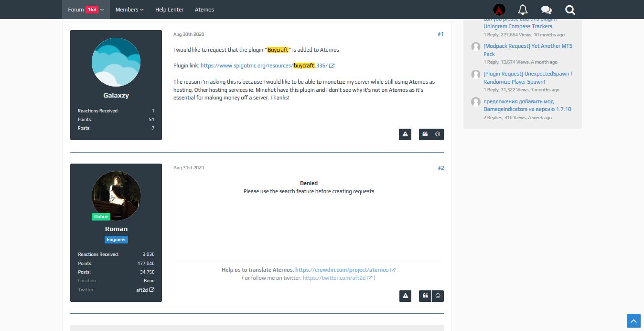Quote Galaxzy's post #1
This screenshot has height=331, width=644.
[x=425, y=134]
